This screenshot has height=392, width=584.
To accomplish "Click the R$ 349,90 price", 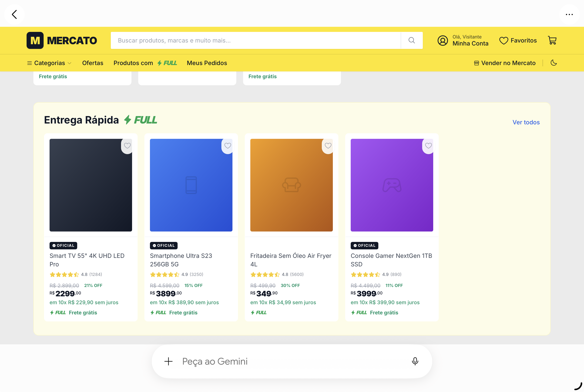I will [264, 294].
